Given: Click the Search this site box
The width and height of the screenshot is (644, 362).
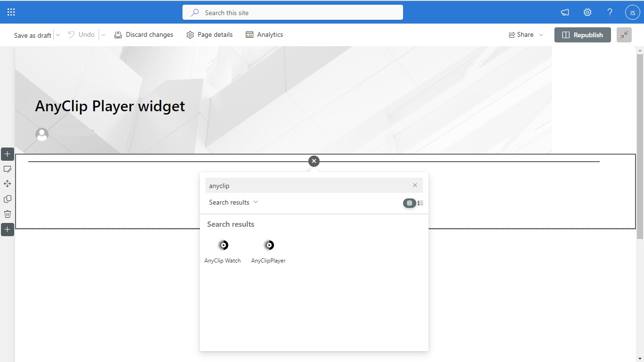Looking at the screenshot, I should click(293, 13).
